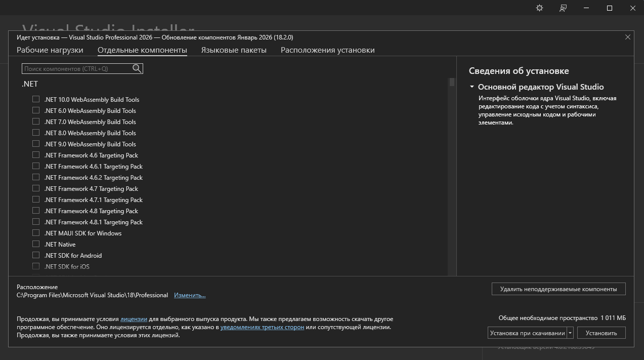The image size is (644, 360).
Task: Select .NET SDK for Android checkbox
Action: tap(36, 255)
